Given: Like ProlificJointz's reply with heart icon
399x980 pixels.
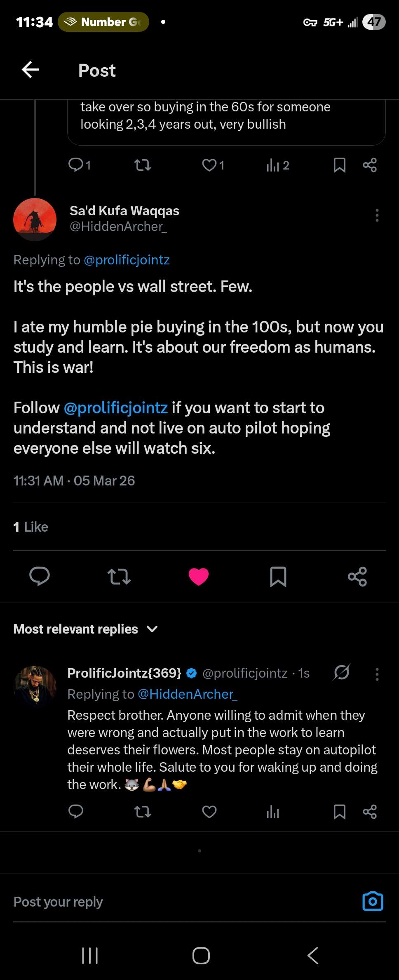Looking at the screenshot, I should coord(209,812).
